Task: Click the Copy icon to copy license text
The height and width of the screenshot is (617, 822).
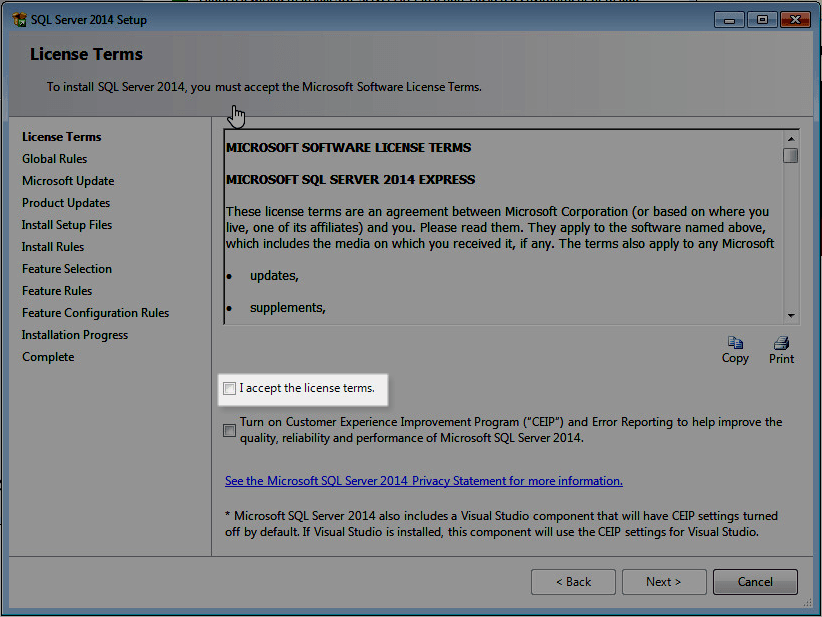Action: [x=735, y=344]
